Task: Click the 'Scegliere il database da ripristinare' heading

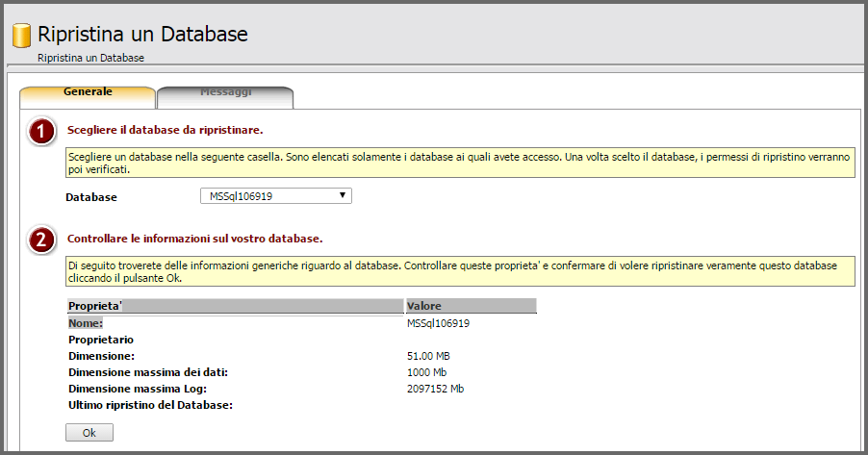Action: click(165, 129)
